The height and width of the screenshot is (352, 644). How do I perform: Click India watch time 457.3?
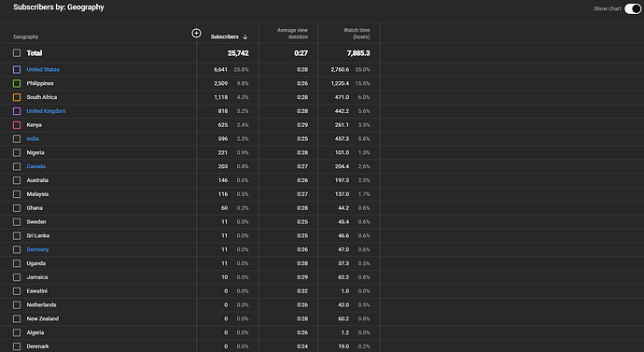tap(343, 139)
